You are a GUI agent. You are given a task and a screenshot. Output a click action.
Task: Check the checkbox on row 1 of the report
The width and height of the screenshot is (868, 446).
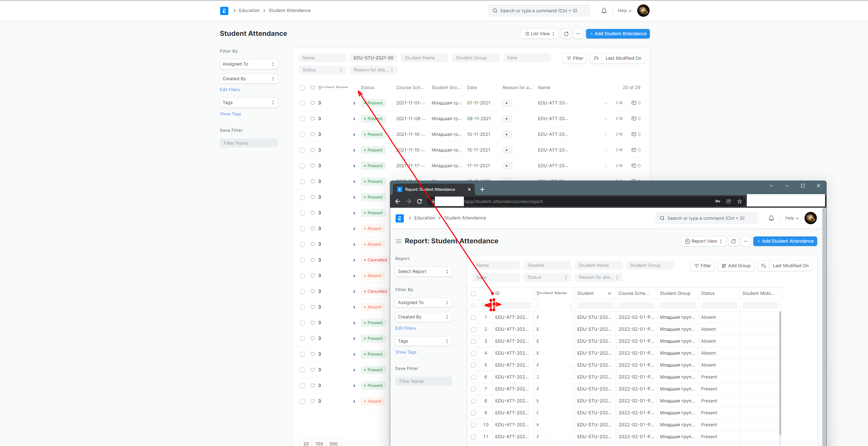click(473, 317)
